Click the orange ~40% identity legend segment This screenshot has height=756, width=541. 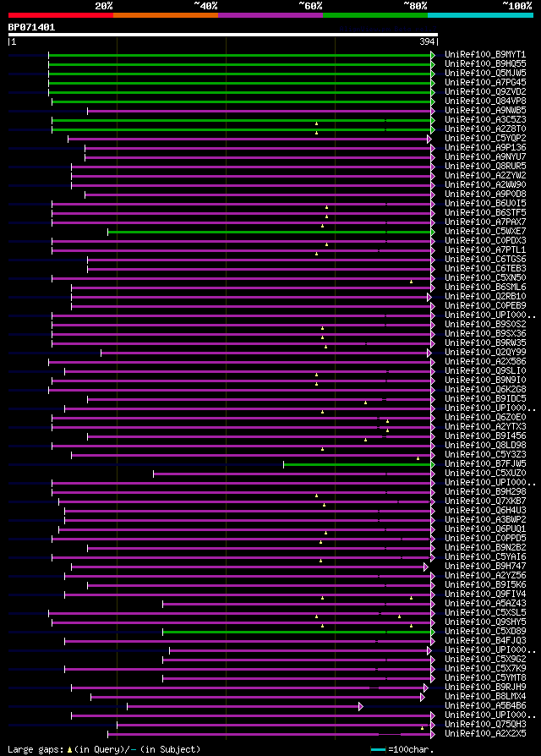[166, 15]
